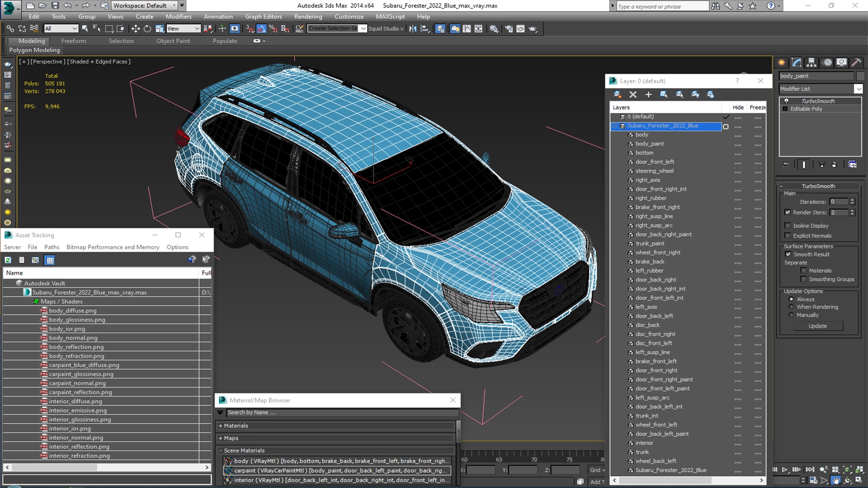Open the Modifier List dropdown

[858, 89]
